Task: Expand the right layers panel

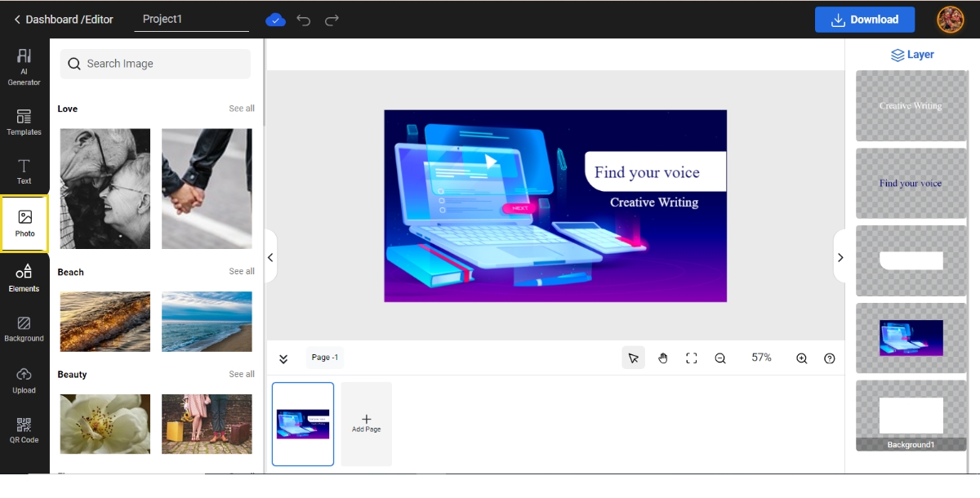Action: [840, 256]
